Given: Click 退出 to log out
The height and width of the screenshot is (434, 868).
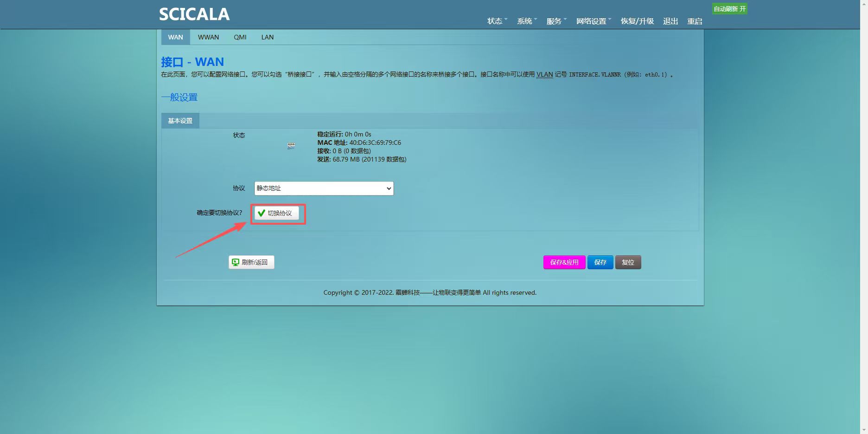Looking at the screenshot, I should click(x=670, y=21).
